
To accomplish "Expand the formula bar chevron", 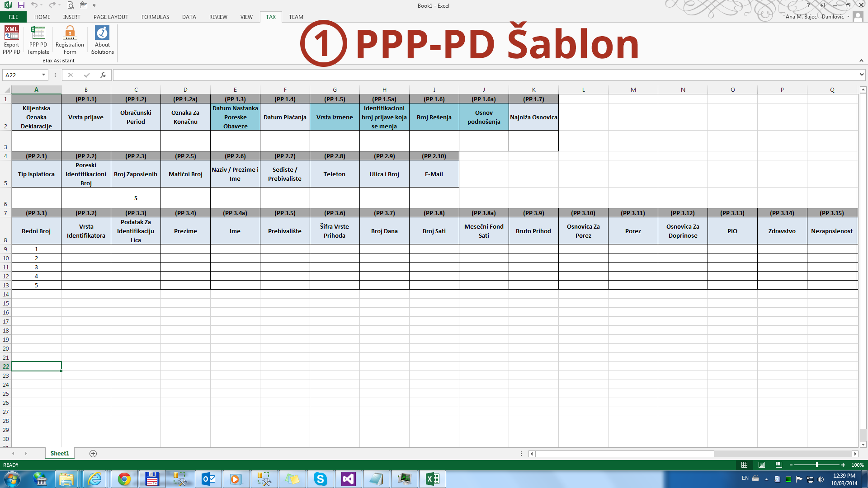I will pyautogui.click(x=862, y=75).
